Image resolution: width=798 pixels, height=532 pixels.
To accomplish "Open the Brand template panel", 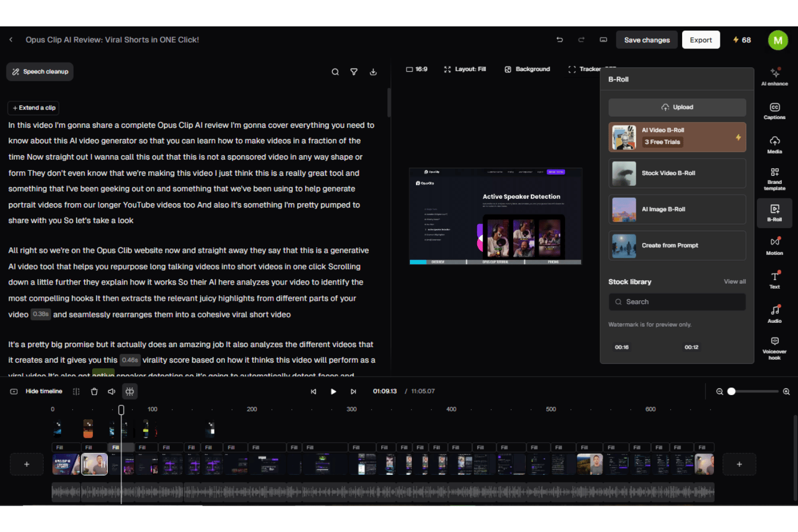I will [x=775, y=179].
